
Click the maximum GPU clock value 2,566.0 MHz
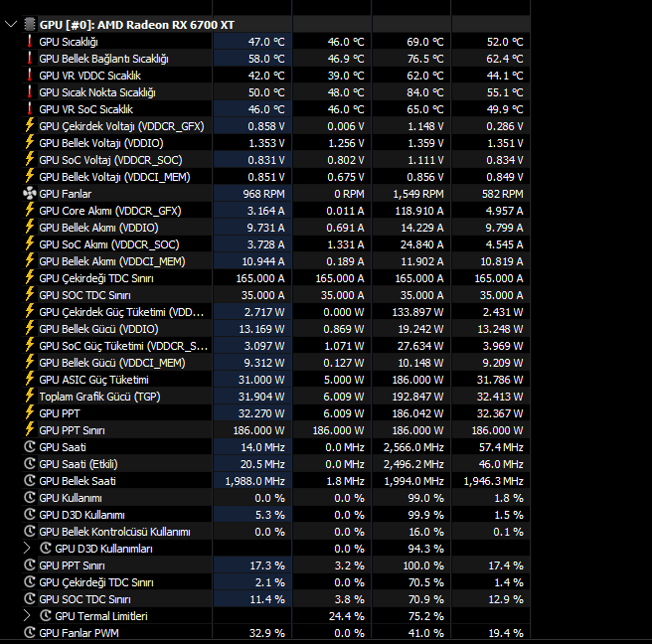tap(413, 447)
